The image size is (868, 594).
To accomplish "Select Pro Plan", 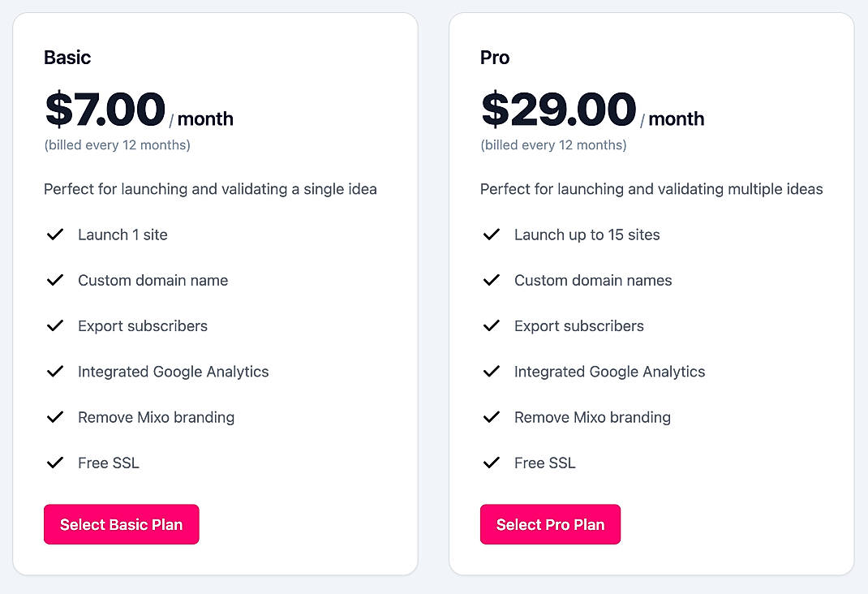I will click(550, 524).
